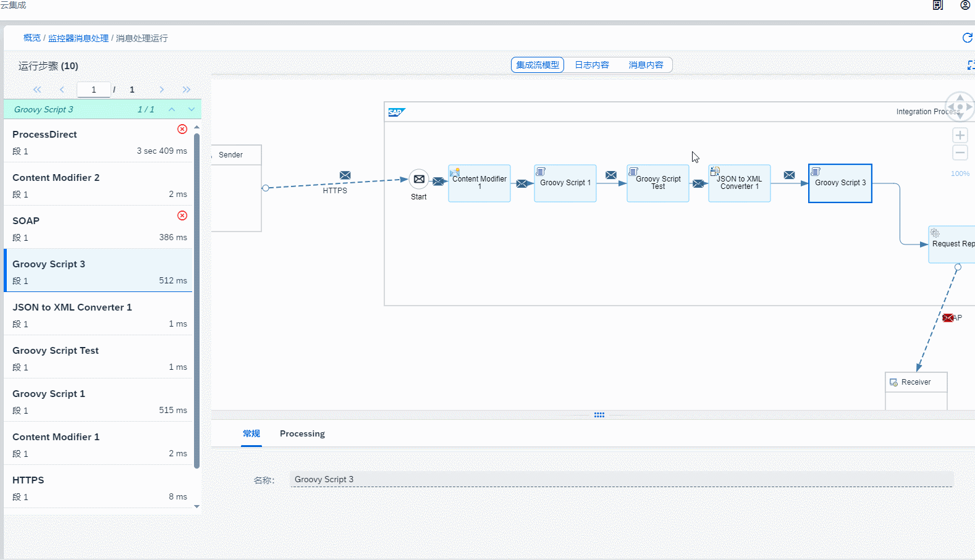Click the error icon on SOAP step
The height and width of the screenshot is (560, 975).
(182, 215)
